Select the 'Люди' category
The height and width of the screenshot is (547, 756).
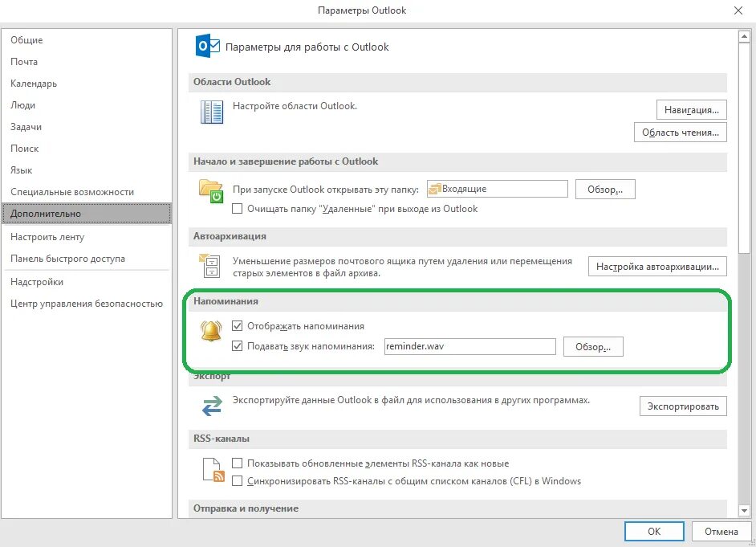click(87, 105)
